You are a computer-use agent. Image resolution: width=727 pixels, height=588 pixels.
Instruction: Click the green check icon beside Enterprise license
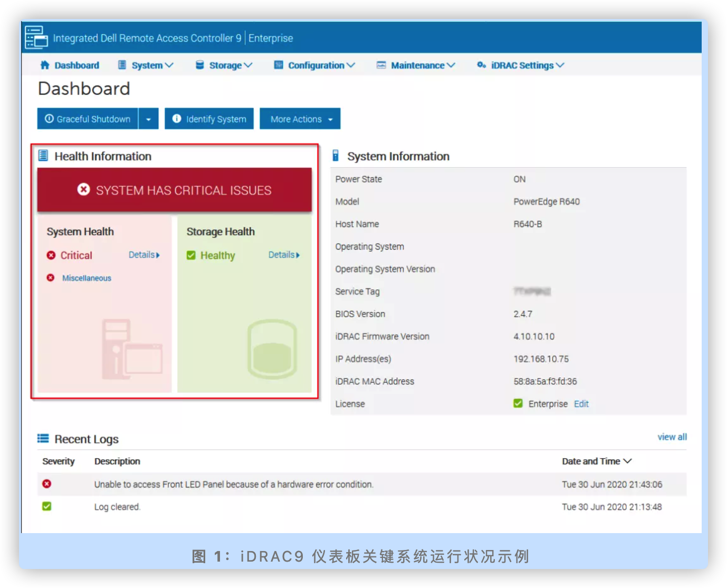518,403
